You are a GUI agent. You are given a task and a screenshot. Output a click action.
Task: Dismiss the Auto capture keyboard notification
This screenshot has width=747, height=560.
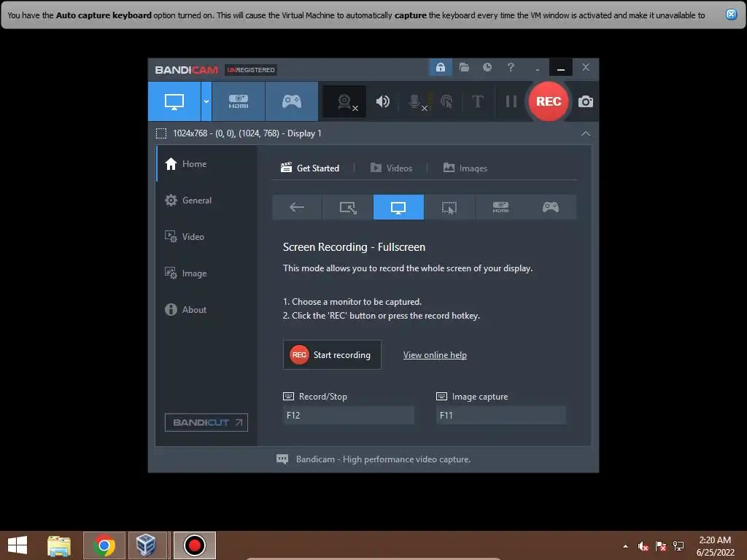[x=731, y=15]
